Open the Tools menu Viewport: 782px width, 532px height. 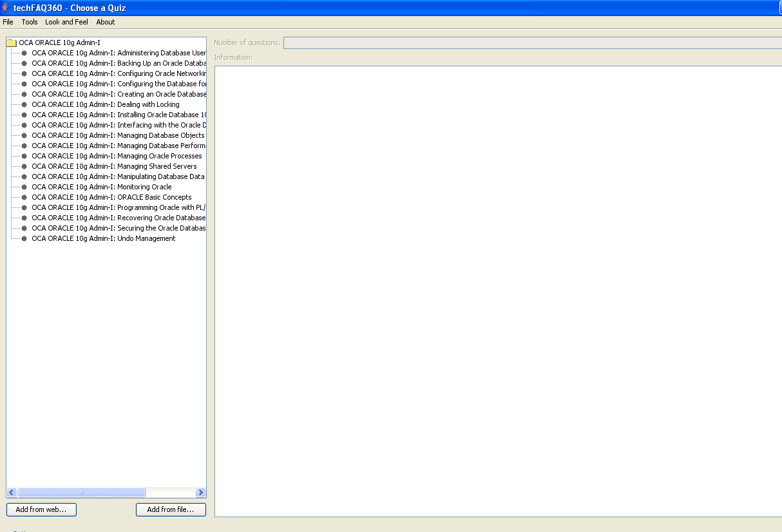(30, 22)
